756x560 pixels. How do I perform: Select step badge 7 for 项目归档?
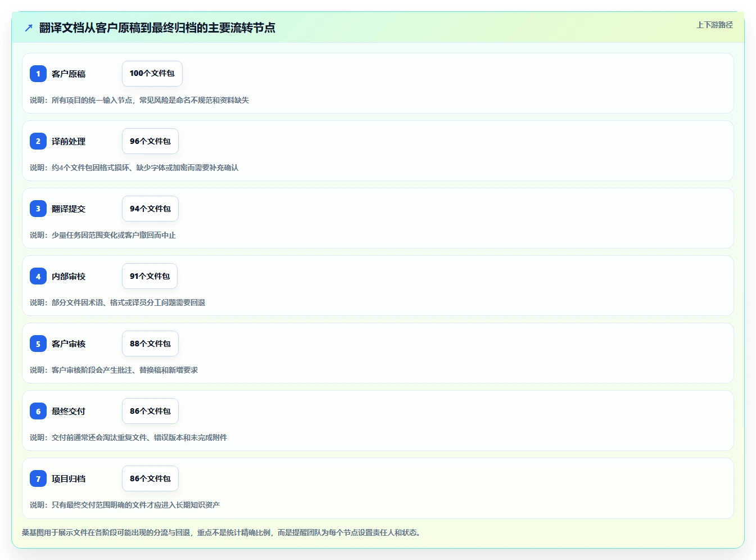38,478
